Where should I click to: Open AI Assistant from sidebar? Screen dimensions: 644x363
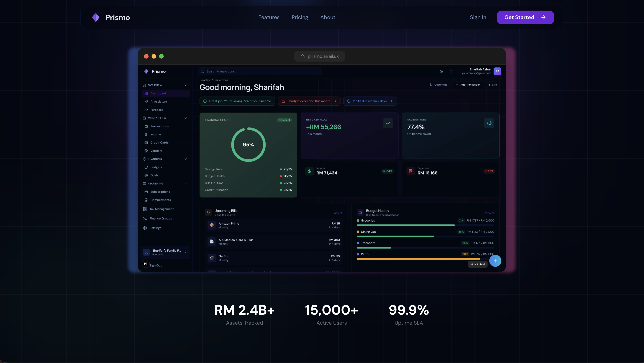[159, 102]
